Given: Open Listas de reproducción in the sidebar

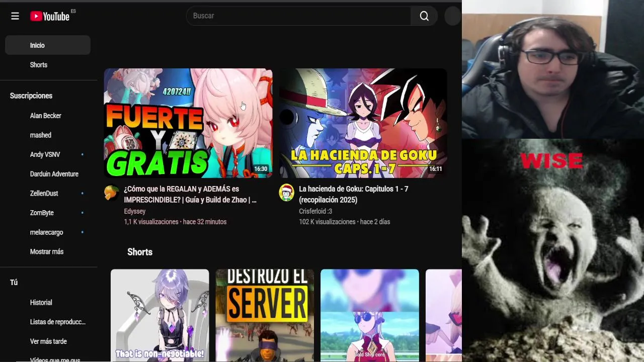Looking at the screenshot, I should click(48, 322).
